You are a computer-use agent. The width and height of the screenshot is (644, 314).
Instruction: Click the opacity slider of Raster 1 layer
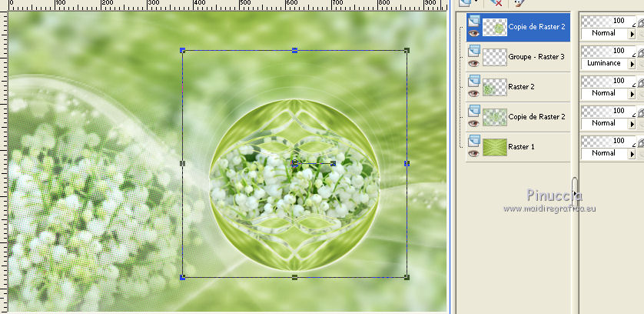(x=609, y=141)
